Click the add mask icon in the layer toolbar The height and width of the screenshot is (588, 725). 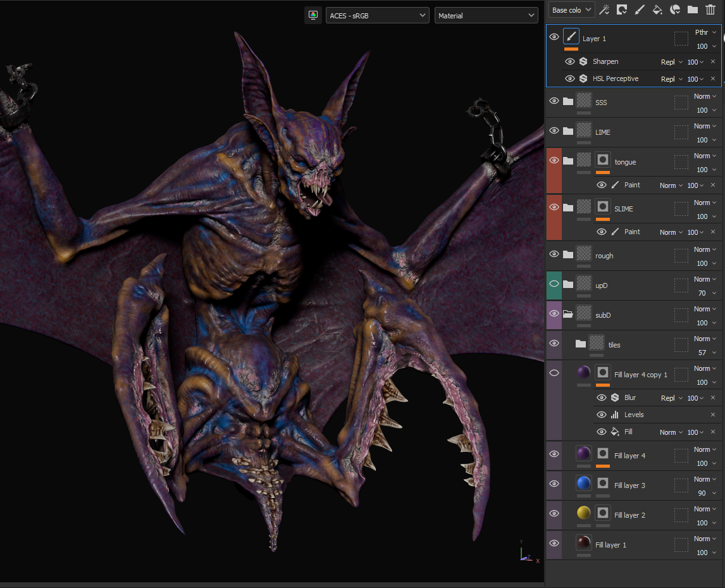622,9
